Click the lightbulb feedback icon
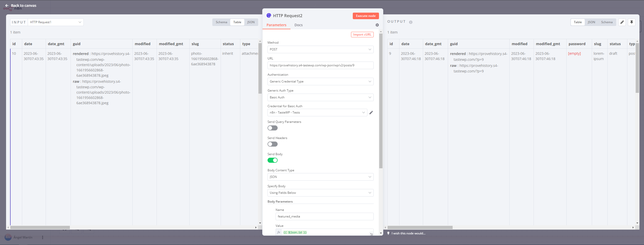The height and width of the screenshot is (245, 644). [388, 233]
